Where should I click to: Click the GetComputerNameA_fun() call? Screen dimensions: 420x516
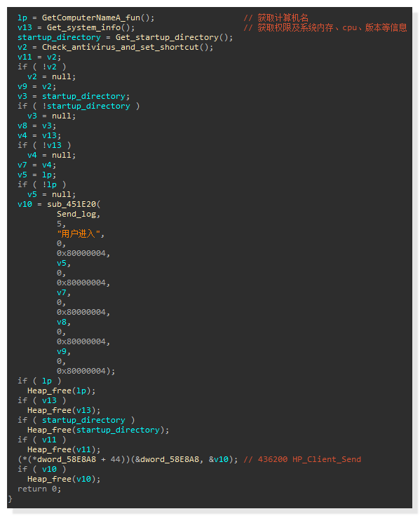point(97,18)
